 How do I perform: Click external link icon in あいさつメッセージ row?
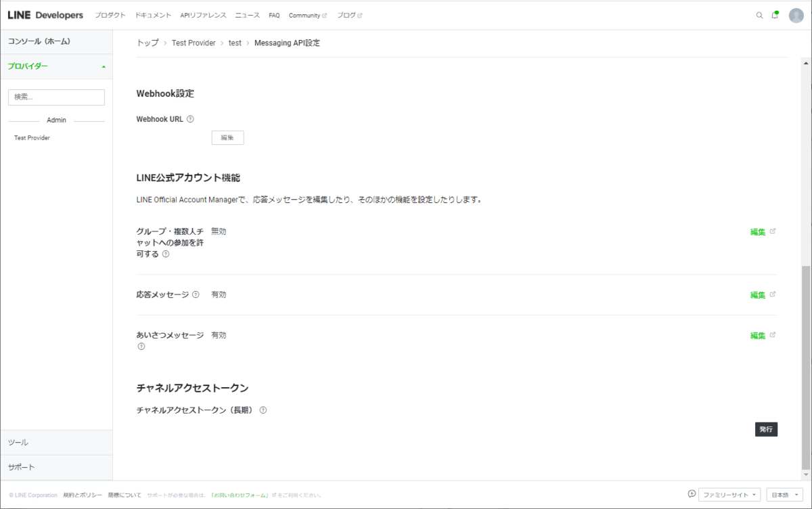(773, 334)
